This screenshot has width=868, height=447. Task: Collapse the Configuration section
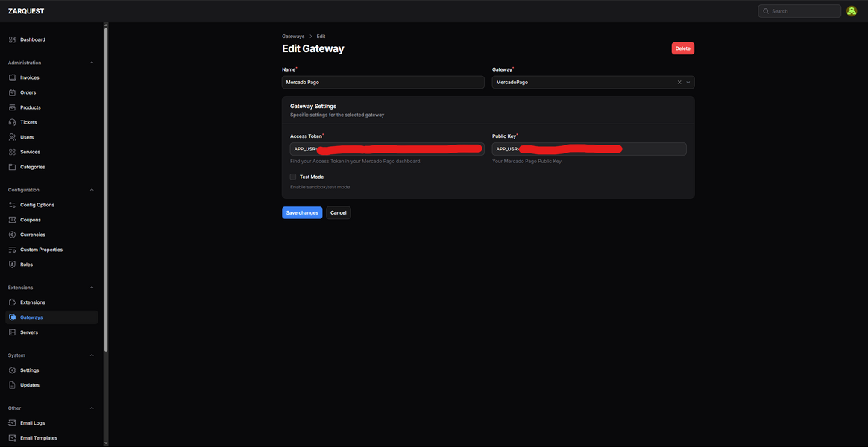click(92, 190)
